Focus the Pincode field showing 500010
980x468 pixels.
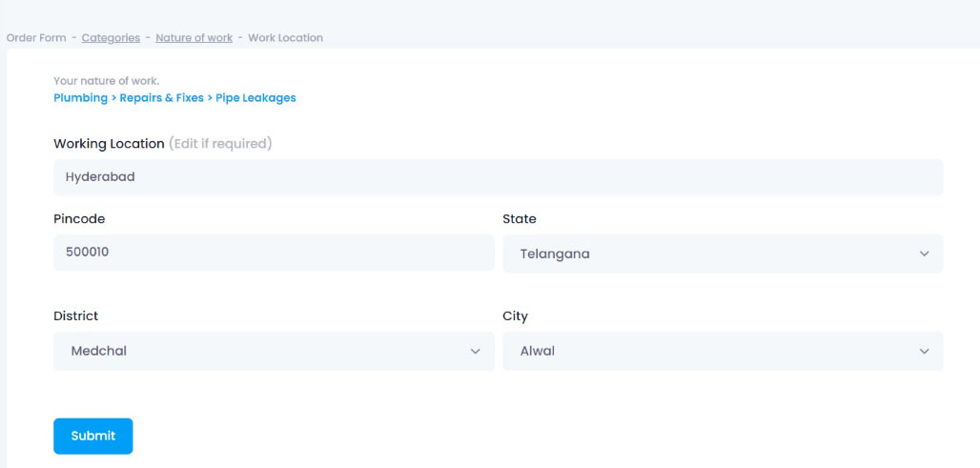[x=274, y=253]
